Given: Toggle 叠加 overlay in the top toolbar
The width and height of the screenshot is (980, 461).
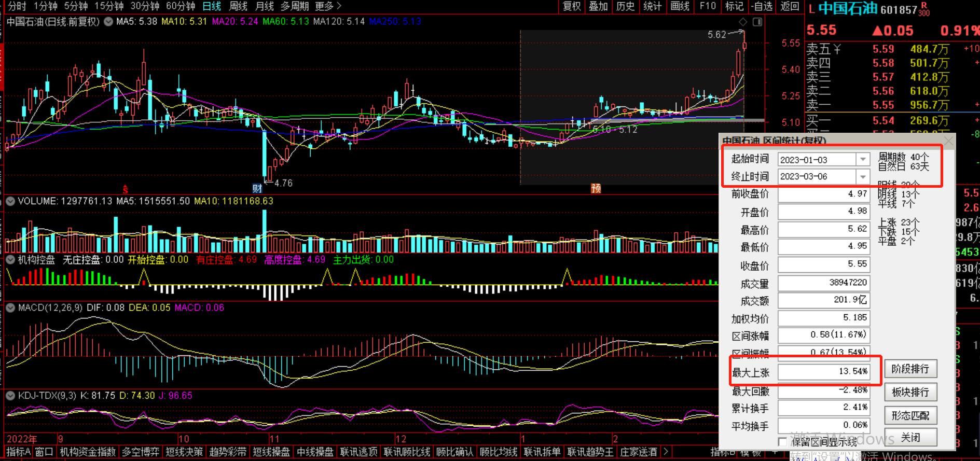Looking at the screenshot, I should pos(598,6).
